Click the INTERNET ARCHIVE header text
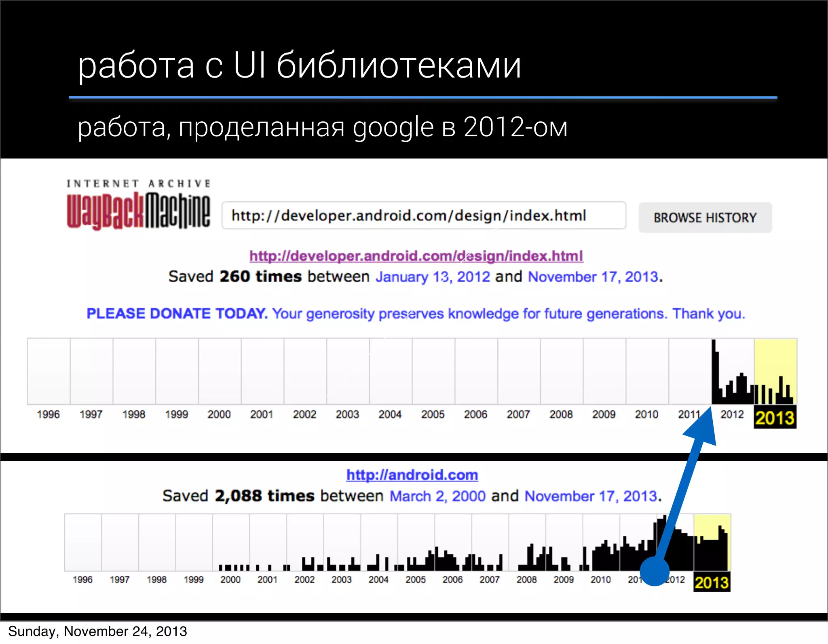Screen dimensions: 828x644 pyautogui.click(x=139, y=184)
